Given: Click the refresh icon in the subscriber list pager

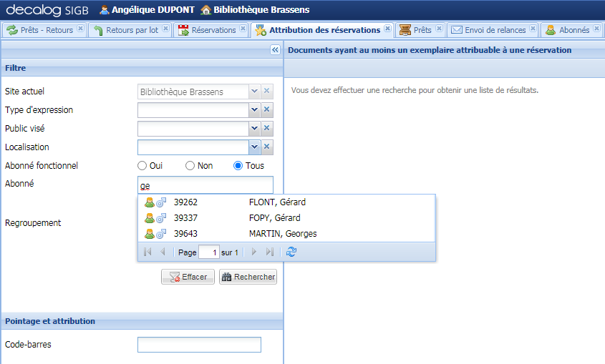Looking at the screenshot, I should [291, 252].
